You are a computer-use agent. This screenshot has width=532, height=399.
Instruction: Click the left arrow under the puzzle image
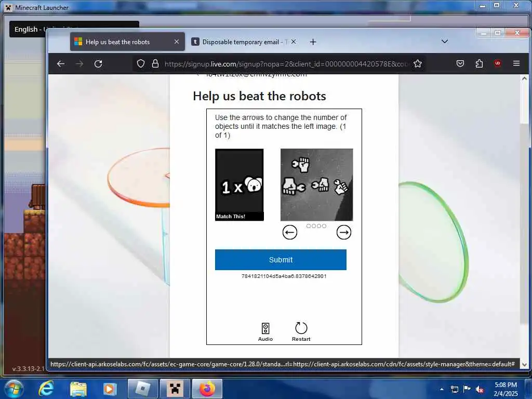(290, 232)
